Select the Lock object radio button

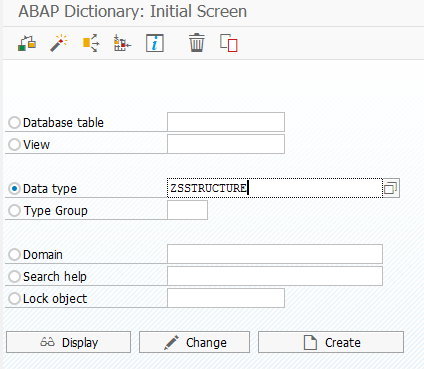tap(14, 298)
